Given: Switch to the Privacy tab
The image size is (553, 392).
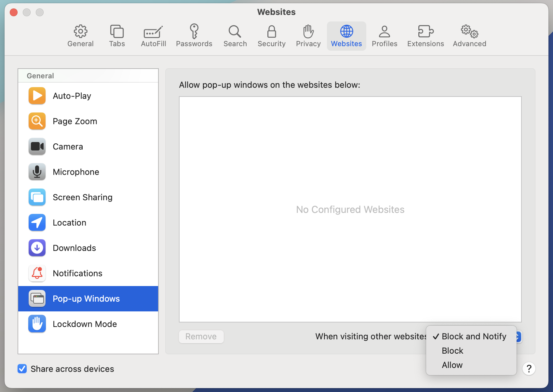Looking at the screenshot, I should point(308,36).
